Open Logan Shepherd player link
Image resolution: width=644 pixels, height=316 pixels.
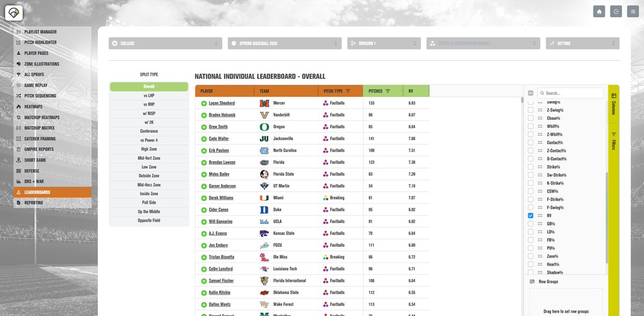[222, 103]
